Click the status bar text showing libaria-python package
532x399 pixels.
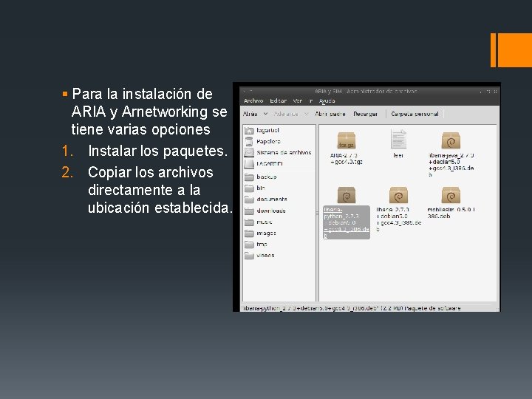(x=351, y=308)
